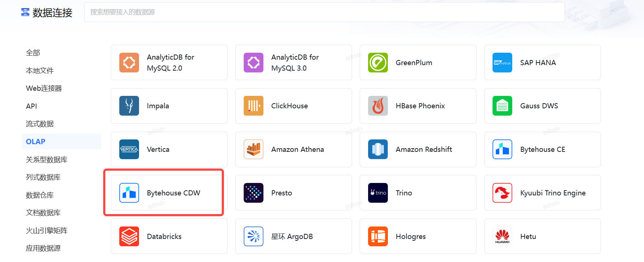
Task: Open the SAP HANA connector card
Action: [542, 63]
